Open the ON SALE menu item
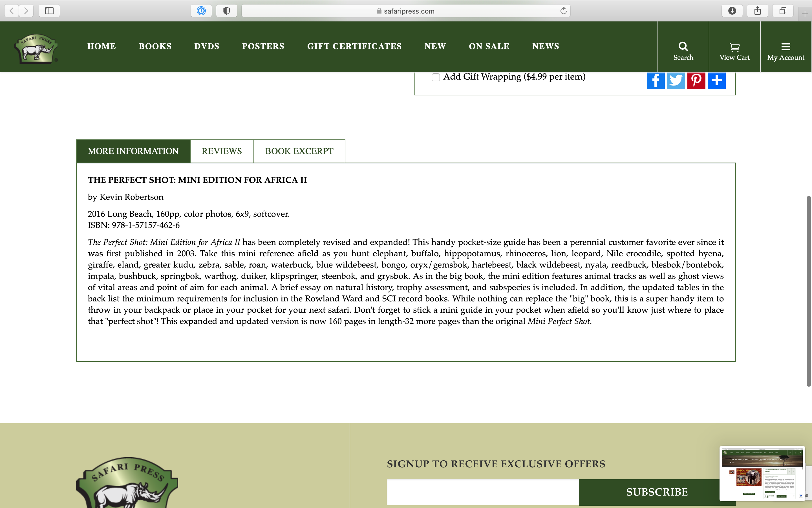Screen dimensions: 812x508 click(x=489, y=46)
